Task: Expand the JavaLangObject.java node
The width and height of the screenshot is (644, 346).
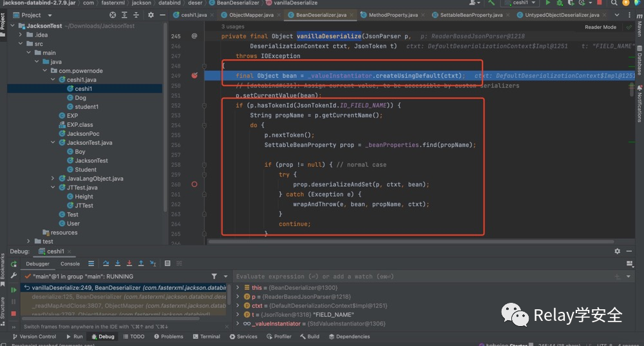Action: pyautogui.click(x=53, y=178)
